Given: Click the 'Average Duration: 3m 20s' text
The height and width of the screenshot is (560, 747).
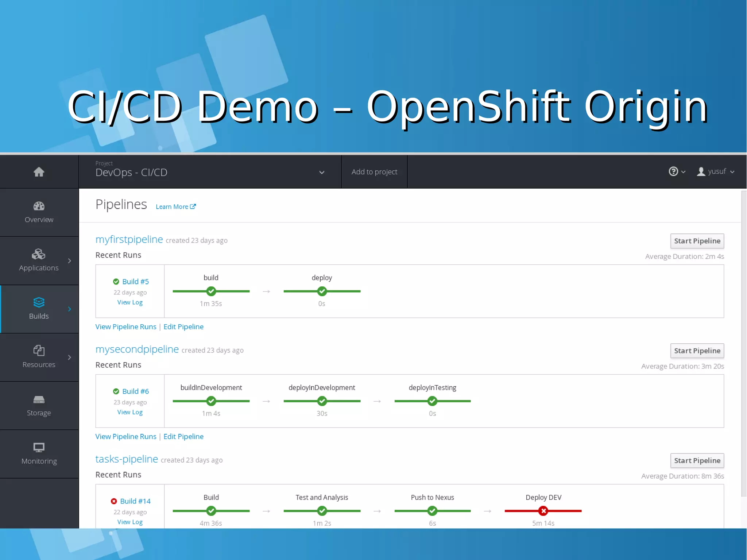Looking at the screenshot, I should [x=683, y=366].
